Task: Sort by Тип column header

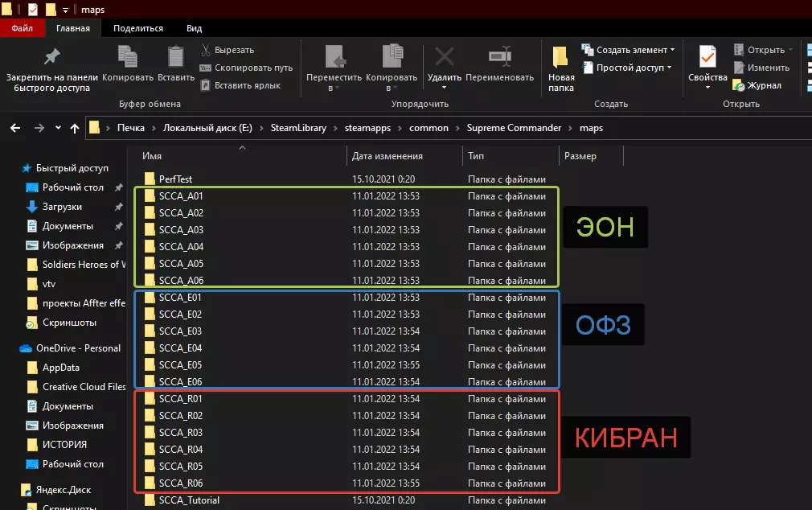Action: coord(476,156)
